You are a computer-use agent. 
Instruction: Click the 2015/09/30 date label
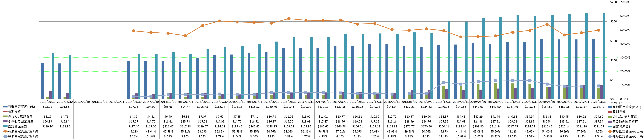(220, 102)
